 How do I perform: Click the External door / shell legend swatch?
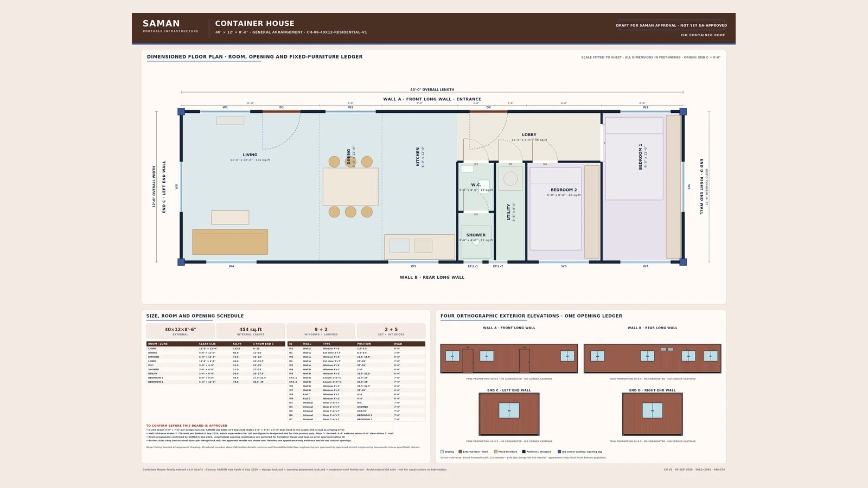point(460,451)
